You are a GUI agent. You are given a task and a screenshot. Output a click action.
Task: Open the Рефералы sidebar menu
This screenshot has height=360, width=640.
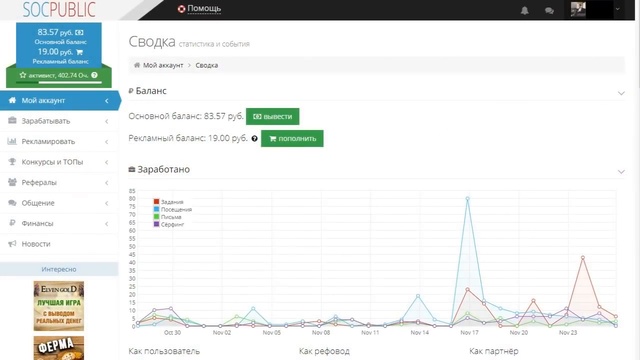(59, 182)
